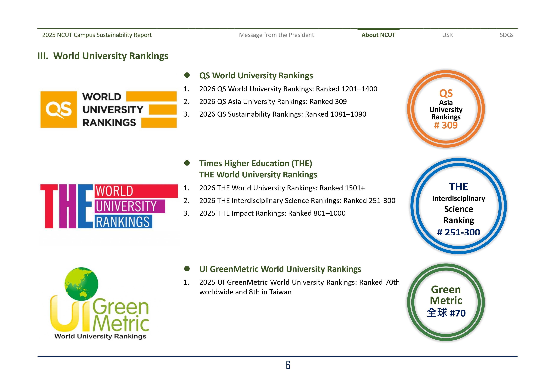This screenshot has height=392, width=555.
Task: Click the THE World University Rankings subheading line
Action: point(258,175)
